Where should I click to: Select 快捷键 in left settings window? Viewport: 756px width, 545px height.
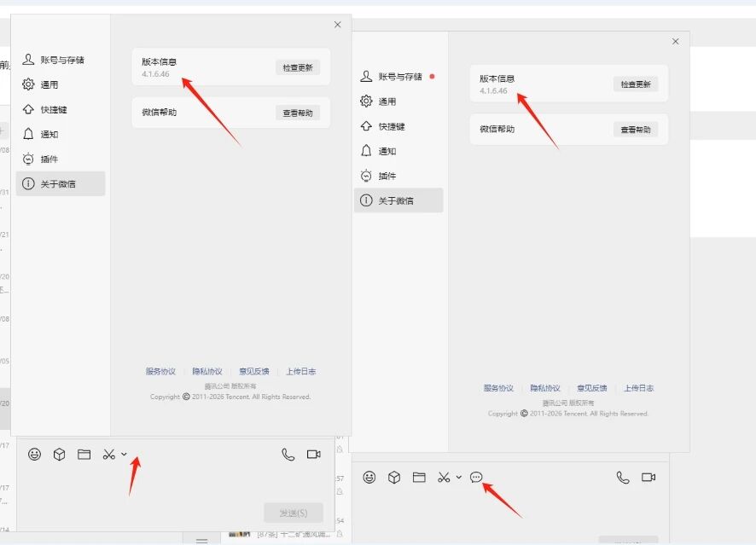(x=61, y=109)
